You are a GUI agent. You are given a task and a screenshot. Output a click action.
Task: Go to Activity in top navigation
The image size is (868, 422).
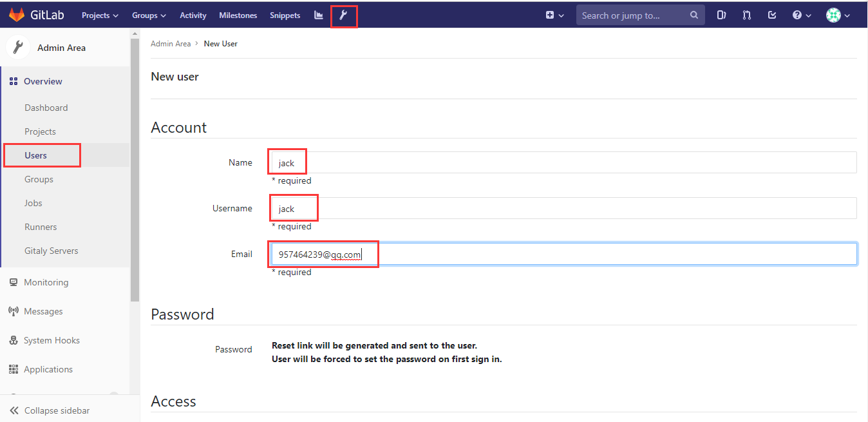[x=193, y=15]
